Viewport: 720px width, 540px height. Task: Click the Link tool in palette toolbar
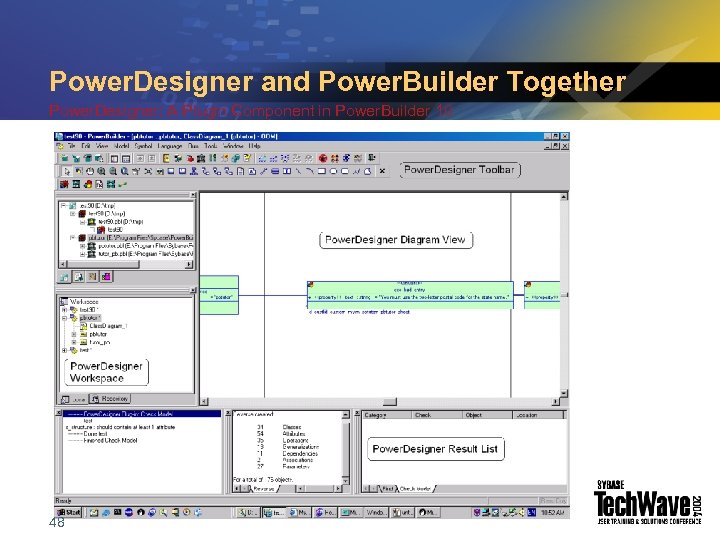tap(264, 171)
